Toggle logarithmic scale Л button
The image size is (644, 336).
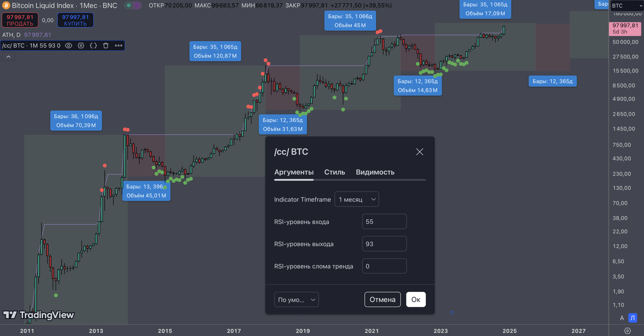click(633, 318)
